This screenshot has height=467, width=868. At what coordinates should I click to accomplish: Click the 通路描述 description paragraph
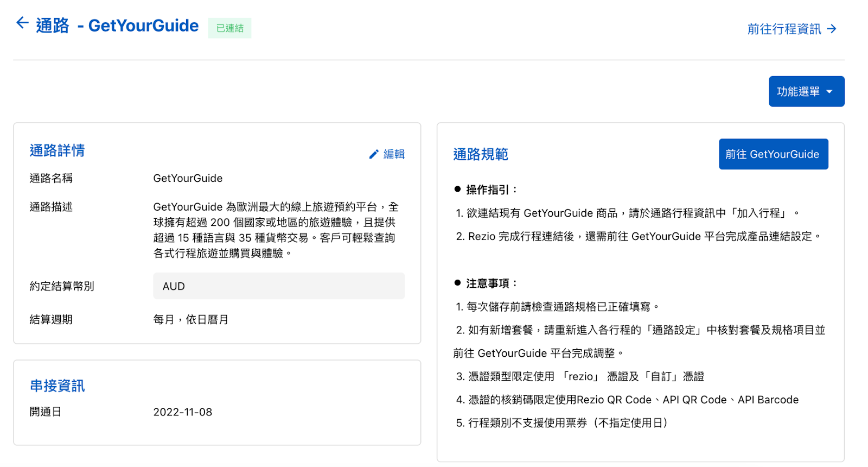[276, 230]
